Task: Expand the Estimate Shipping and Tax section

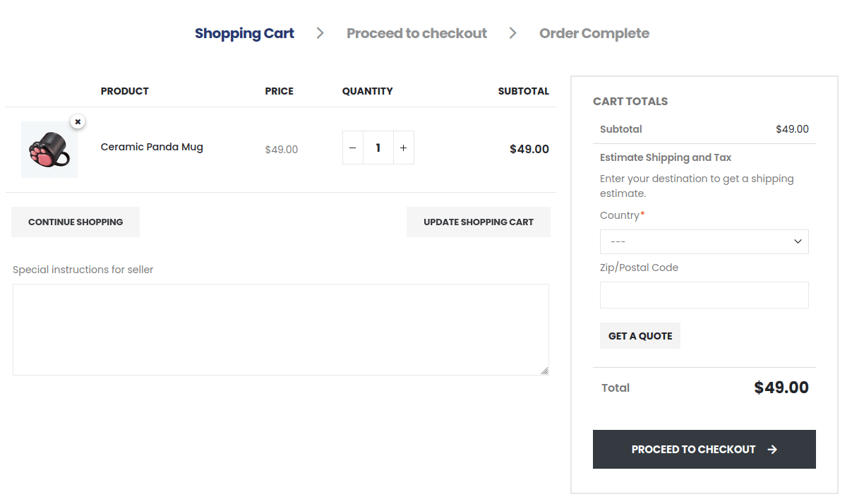Action: pyautogui.click(x=665, y=157)
